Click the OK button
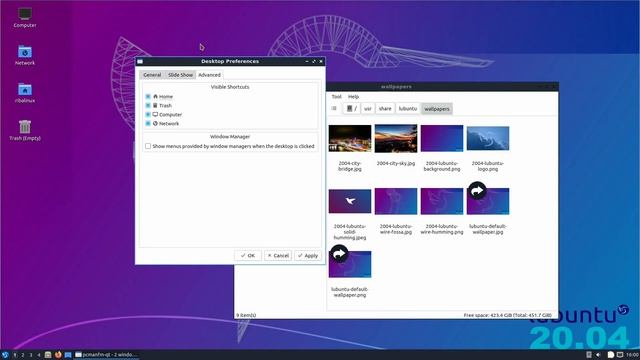Screen dimensions: 640x360 coord(248,256)
